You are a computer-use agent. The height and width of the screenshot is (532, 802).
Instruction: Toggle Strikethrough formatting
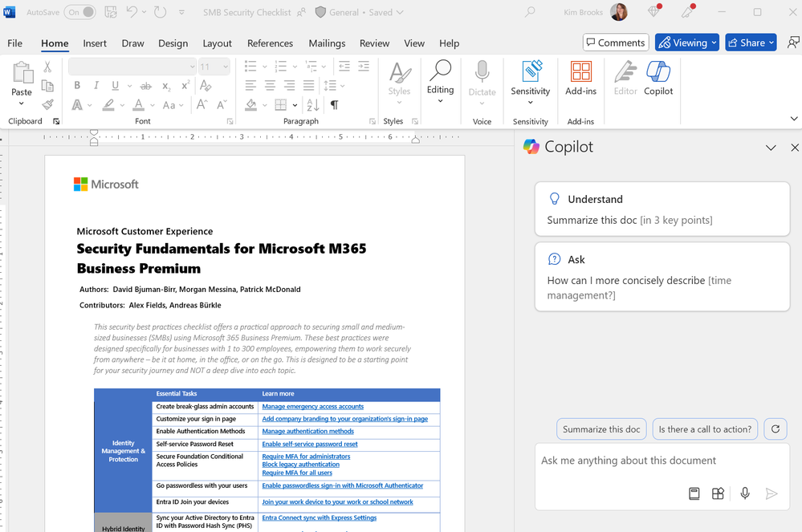146,86
